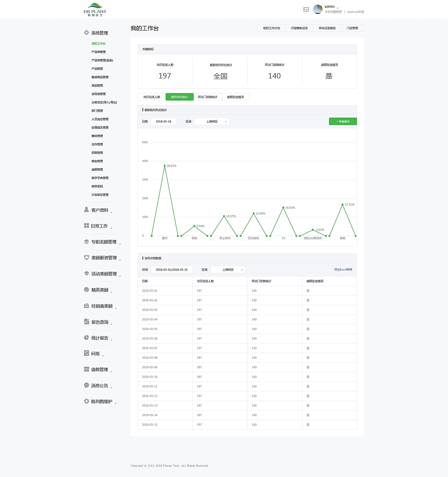This screenshot has height=477, width=448.
Task: Select the 陈列形式统计 tab
Action: tap(180, 97)
